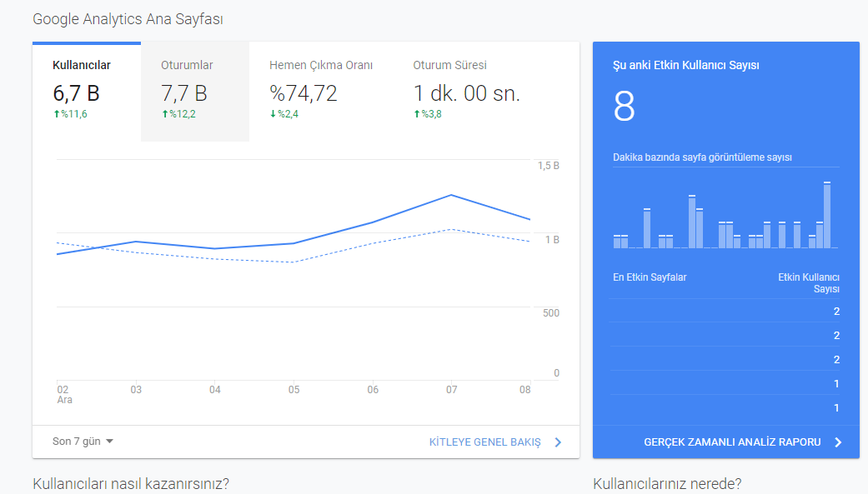Screen dimensions: 868x494
Task: Click the up-arrow %3,8 session duration indicator
Action: 428,114
